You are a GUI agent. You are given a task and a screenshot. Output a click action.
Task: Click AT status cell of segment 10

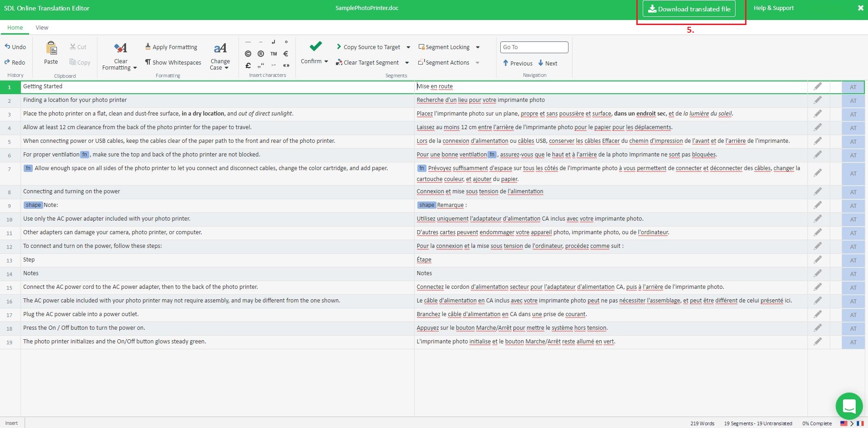click(x=853, y=220)
